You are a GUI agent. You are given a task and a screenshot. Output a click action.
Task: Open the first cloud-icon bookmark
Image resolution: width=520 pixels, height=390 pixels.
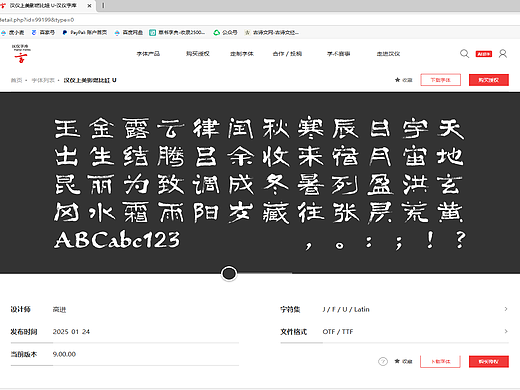click(12, 32)
